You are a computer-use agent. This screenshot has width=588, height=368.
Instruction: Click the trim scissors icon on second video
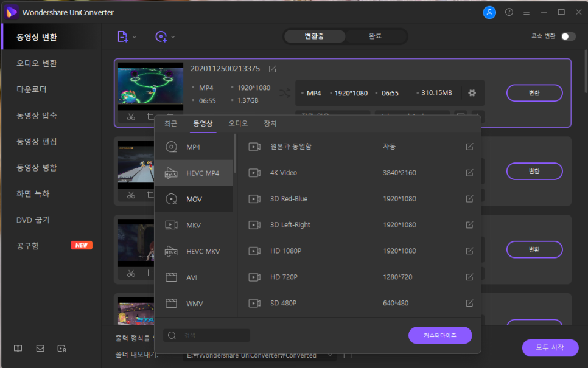[131, 195]
